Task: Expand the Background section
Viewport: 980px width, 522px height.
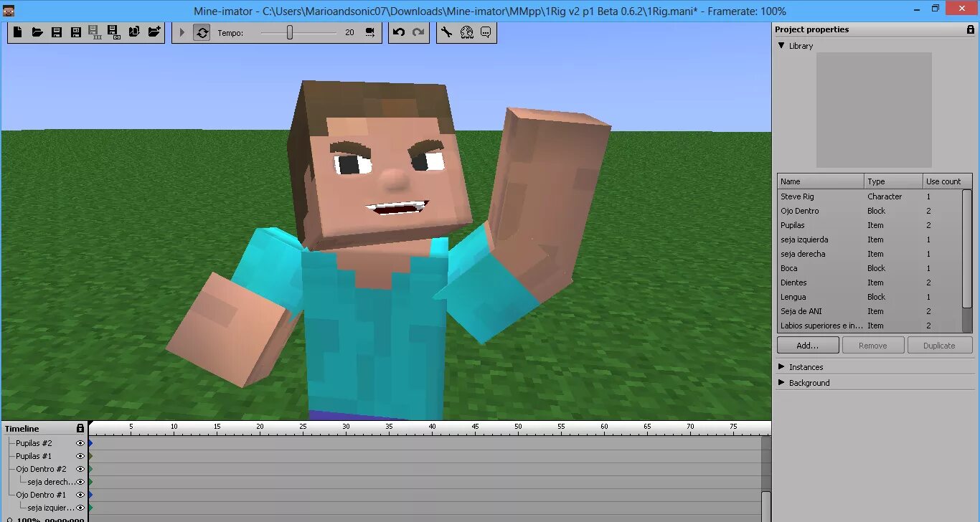Action: (x=782, y=382)
